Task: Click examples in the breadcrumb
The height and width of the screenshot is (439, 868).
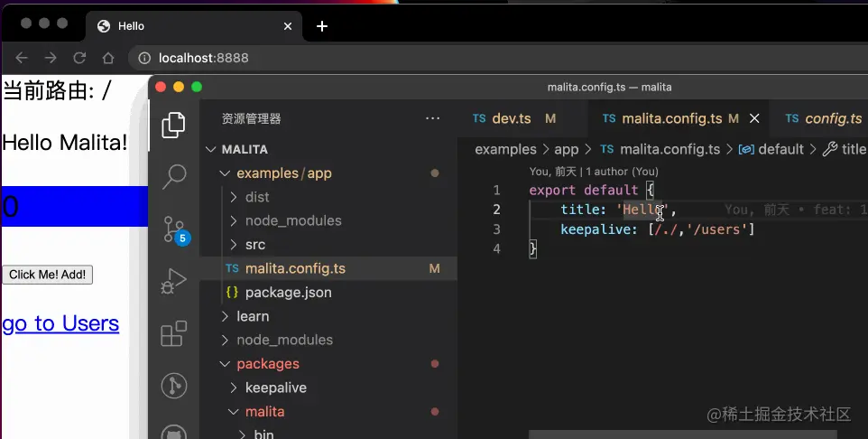Action: click(x=505, y=150)
